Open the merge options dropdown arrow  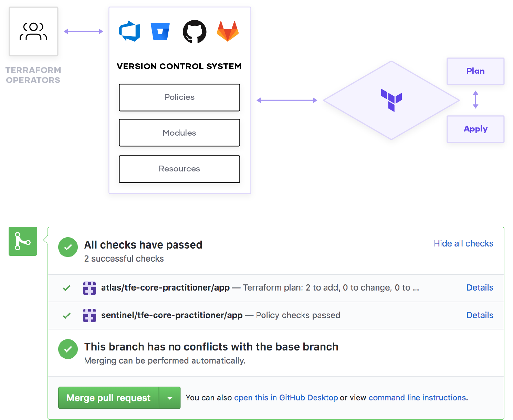pyautogui.click(x=170, y=398)
